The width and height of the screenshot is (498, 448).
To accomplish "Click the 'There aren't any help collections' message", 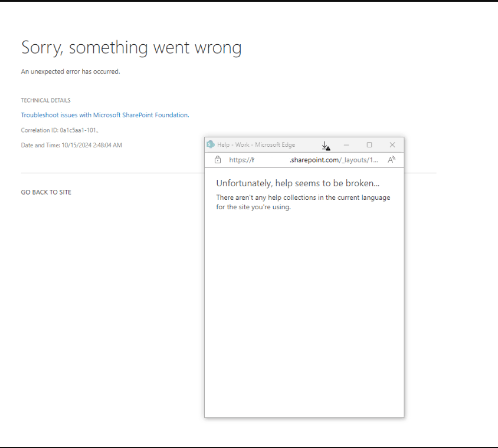I will pyautogui.click(x=303, y=202).
